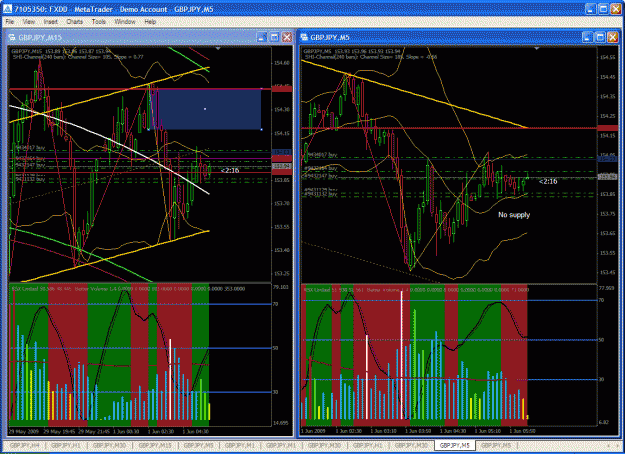Open the Help menu

coord(150,22)
